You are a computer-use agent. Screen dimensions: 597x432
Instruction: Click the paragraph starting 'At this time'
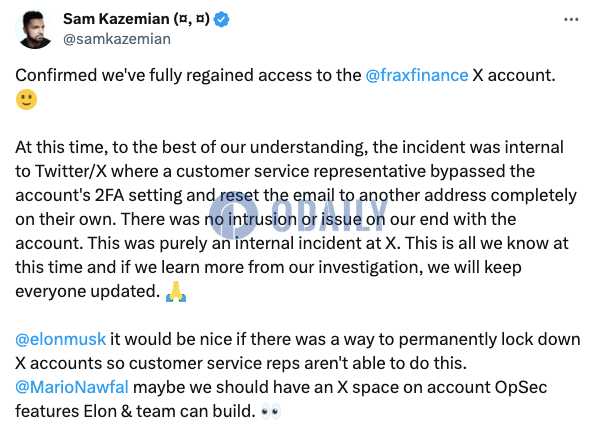(x=297, y=219)
